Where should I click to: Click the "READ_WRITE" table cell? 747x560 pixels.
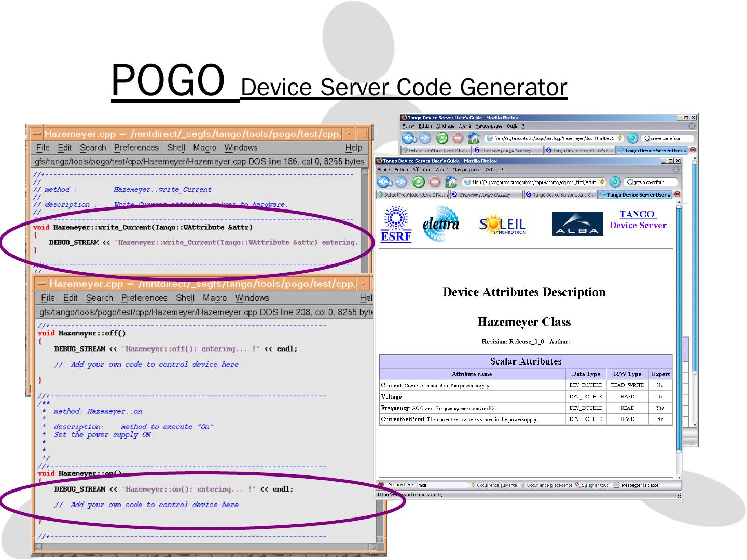[627, 385]
